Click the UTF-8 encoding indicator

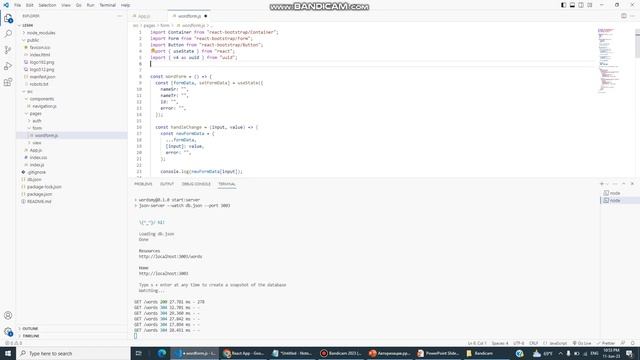click(x=519, y=343)
